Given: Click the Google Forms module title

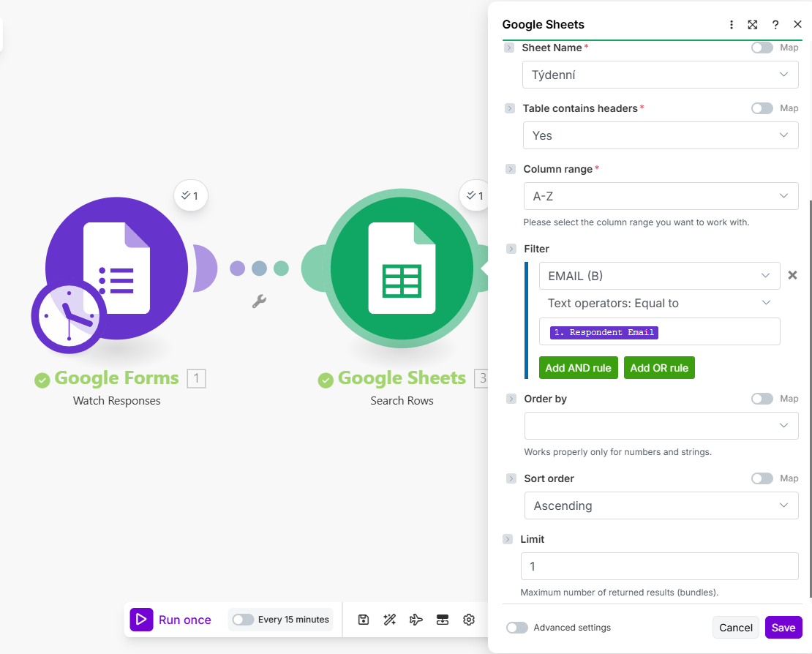Looking at the screenshot, I should point(116,378).
